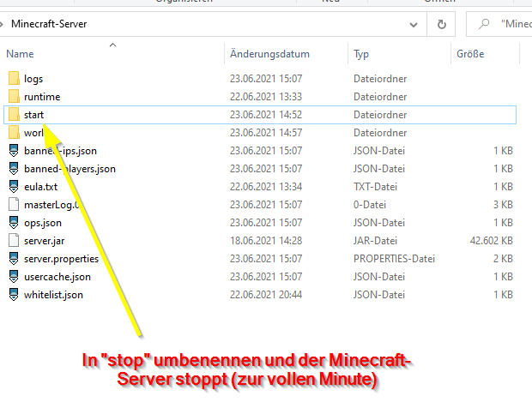Click the ops.json file icon
This screenshot has width=532, height=420.
(14, 222)
